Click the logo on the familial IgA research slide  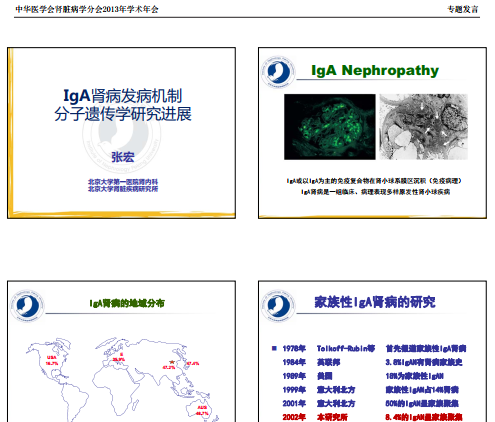pyautogui.click(x=278, y=306)
